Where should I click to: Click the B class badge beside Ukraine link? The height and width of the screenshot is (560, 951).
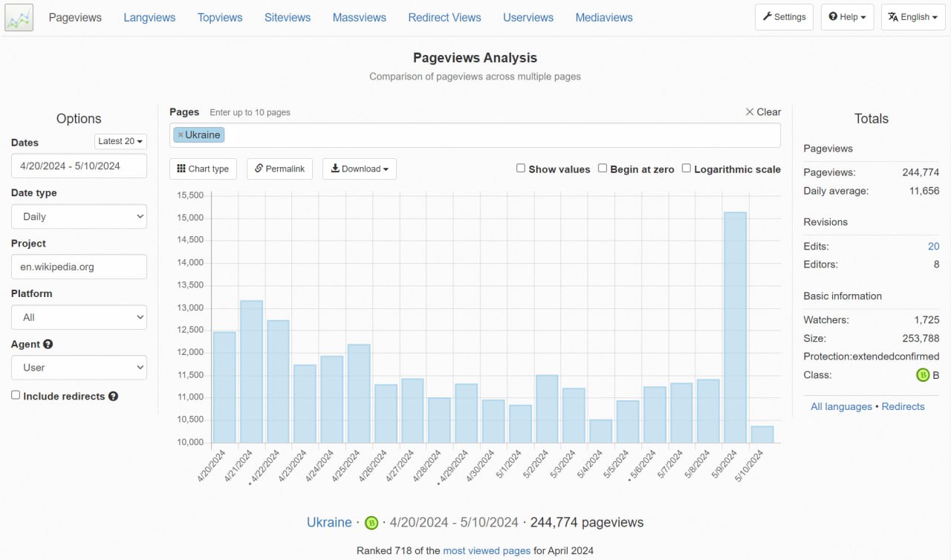(371, 523)
